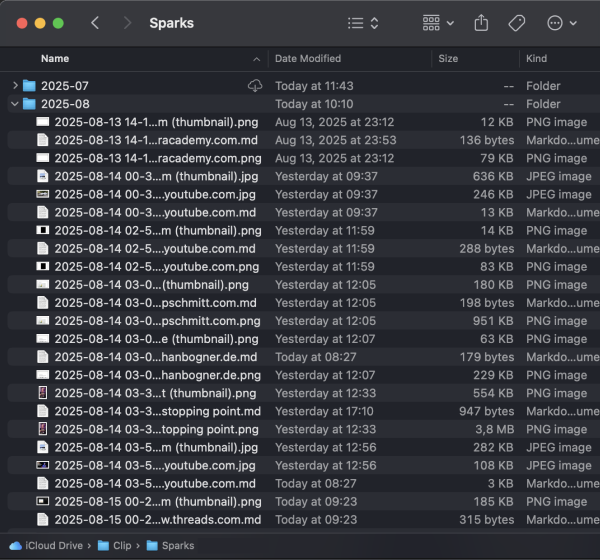Go back with the left chevron button
This screenshot has height=560, width=600.
click(95, 23)
